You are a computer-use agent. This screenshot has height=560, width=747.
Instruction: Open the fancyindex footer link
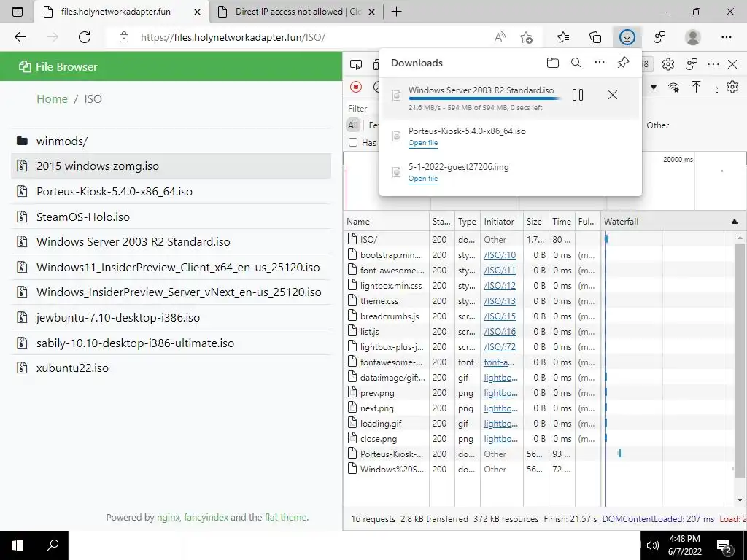[x=206, y=517]
